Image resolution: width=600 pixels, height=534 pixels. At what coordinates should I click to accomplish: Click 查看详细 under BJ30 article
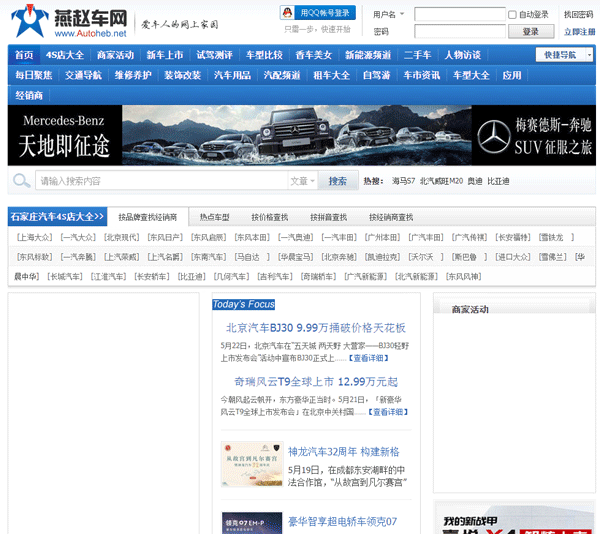tap(368, 358)
